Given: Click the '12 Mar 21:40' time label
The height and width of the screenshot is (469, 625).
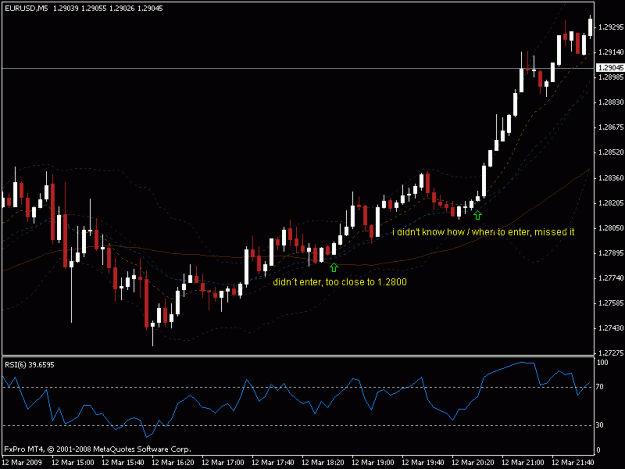Looking at the screenshot, I should point(573,463).
